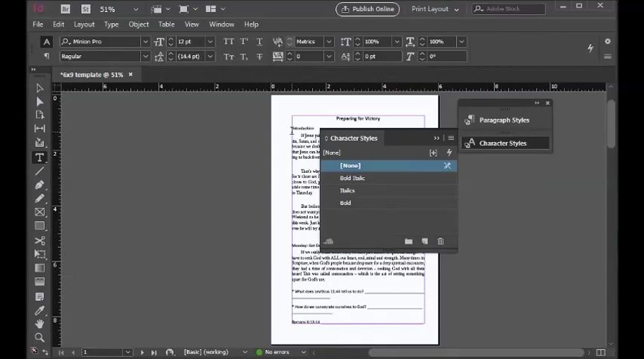Click the Publish Online button
The height and width of the screenshot is (359, 644).
(x=367, y=9)
